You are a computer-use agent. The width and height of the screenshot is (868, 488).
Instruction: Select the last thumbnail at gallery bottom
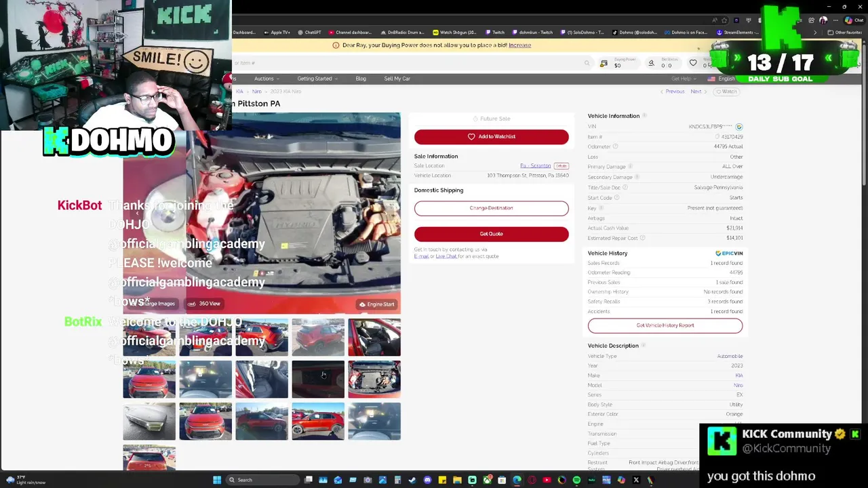point(149,457)
